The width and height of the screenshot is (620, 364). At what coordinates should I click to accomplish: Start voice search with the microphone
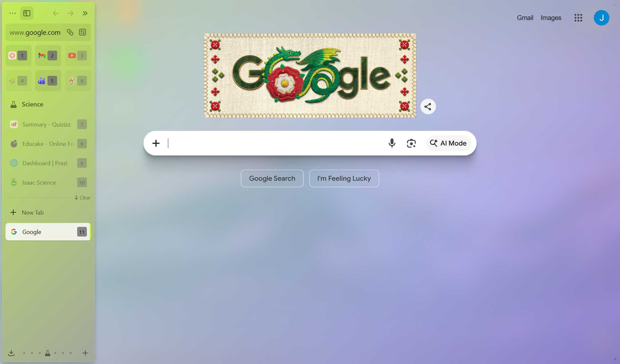point(392,143)
